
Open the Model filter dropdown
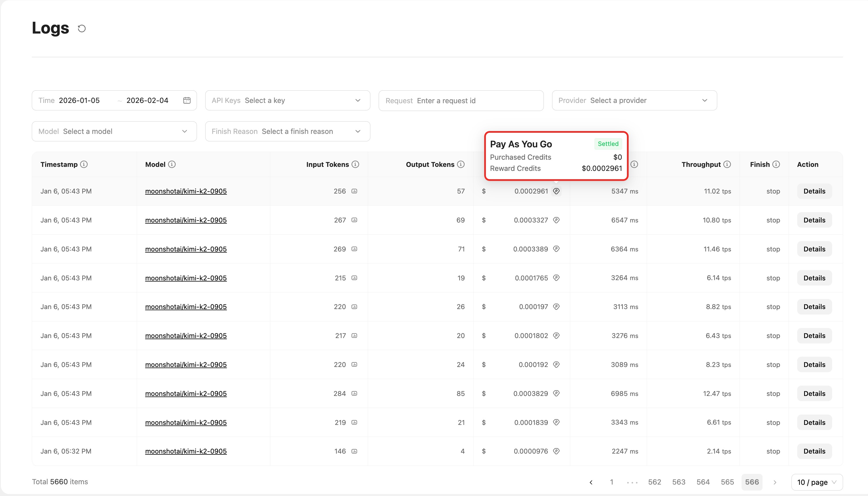114,132
